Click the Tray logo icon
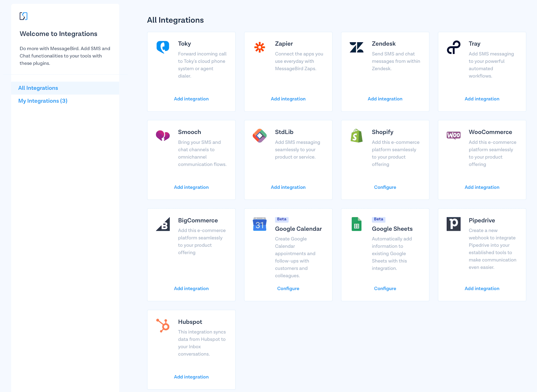This screenshot has width=537, height=392. [453, 47]
